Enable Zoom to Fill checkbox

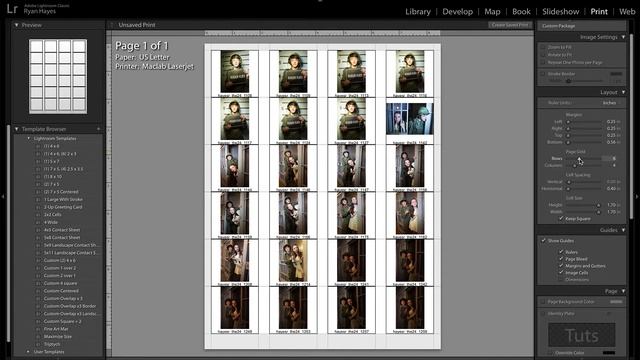coord(543,47)
